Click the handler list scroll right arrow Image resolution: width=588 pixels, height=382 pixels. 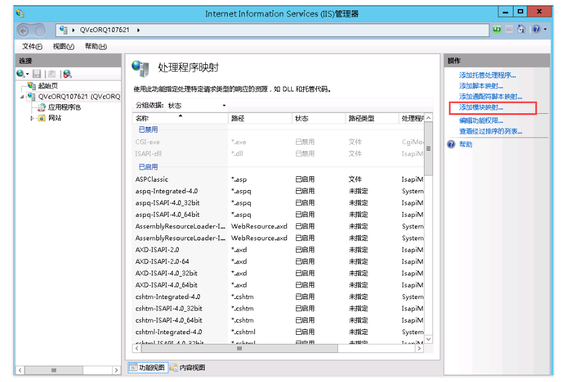(x=419, y=349)
